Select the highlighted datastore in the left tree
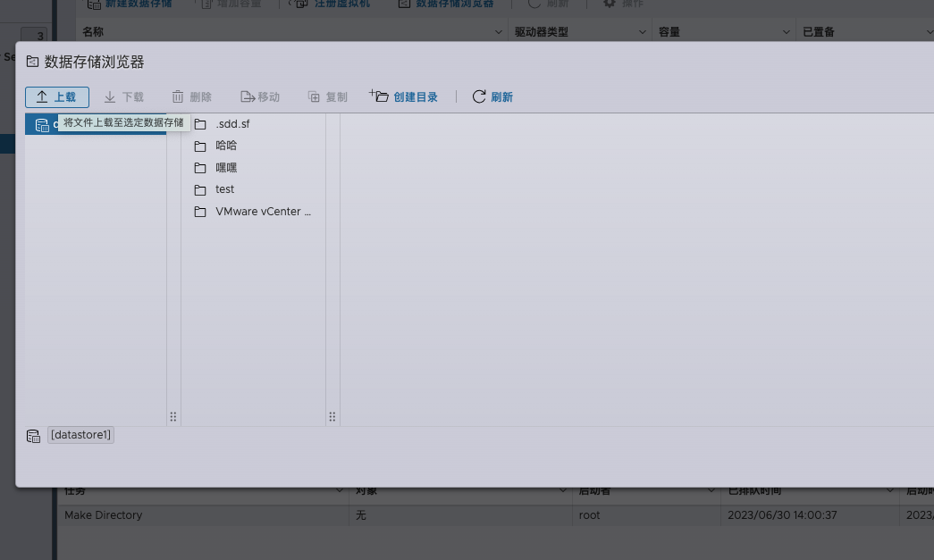This screenshot has height=560, width=934. pyautogui.click(x=43, y=125)
